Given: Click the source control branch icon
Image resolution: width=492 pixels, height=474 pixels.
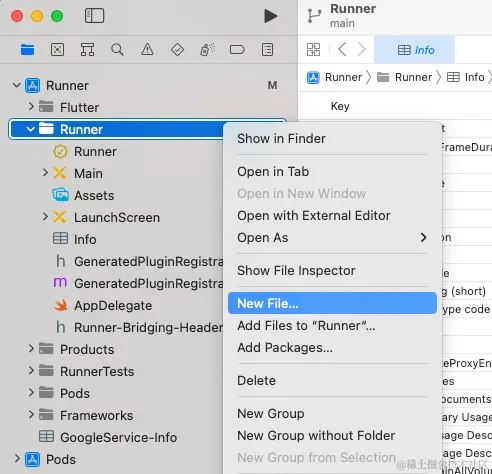Looking at the screenshot, I should pos(314,16).
